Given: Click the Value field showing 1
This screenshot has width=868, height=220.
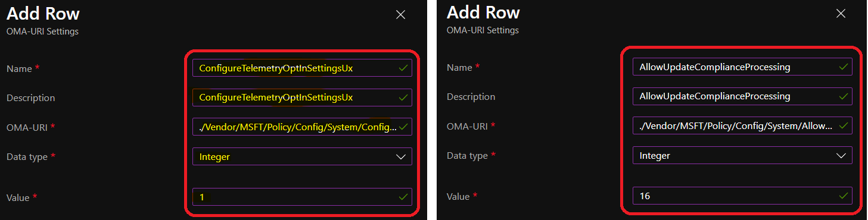Looking at the screenshot, I should point(302,196).
